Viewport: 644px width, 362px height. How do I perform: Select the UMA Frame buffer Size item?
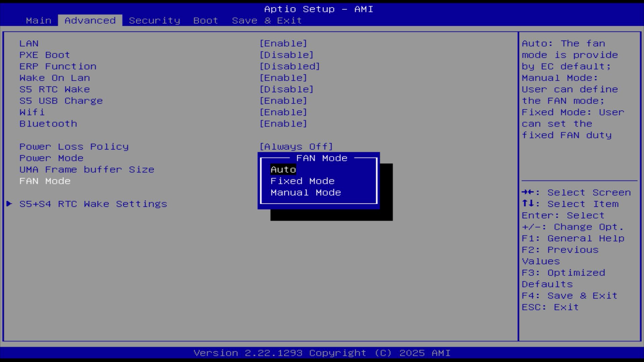click(87, 170)
